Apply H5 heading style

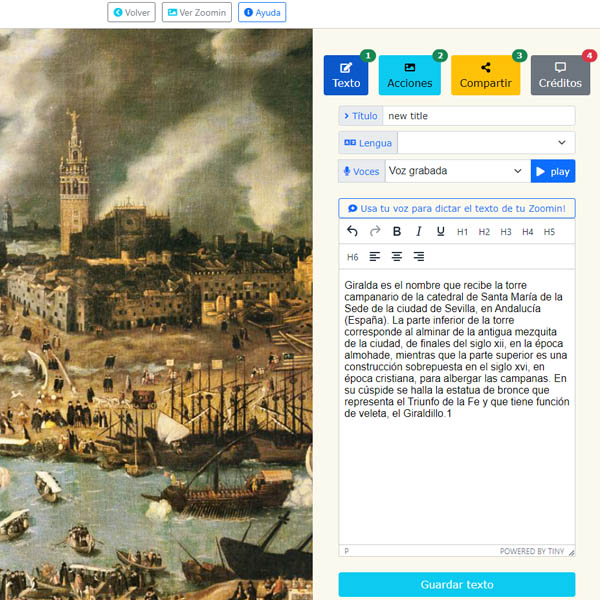click(x=549, y=232)
